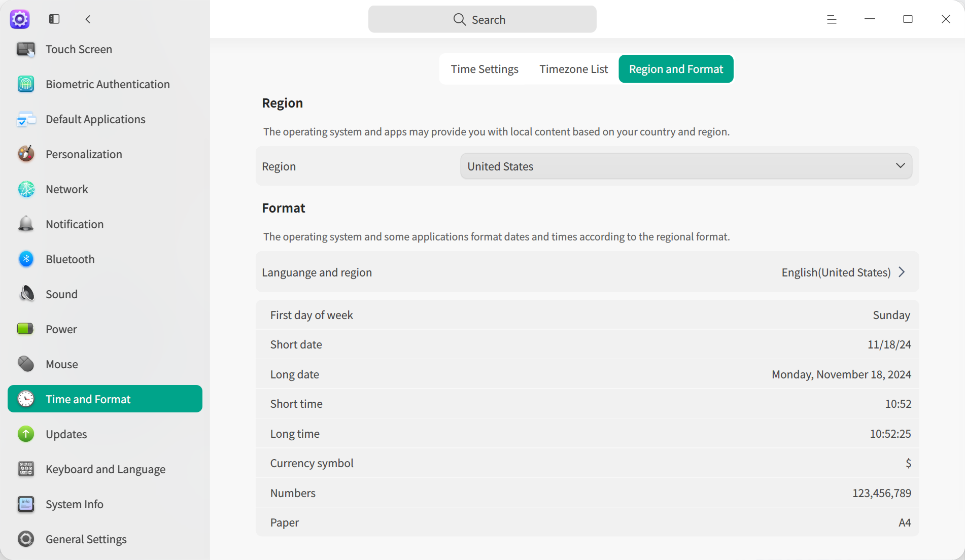
Task: Open the Region dropdown showing United States
Action: (x=686, y=166)
